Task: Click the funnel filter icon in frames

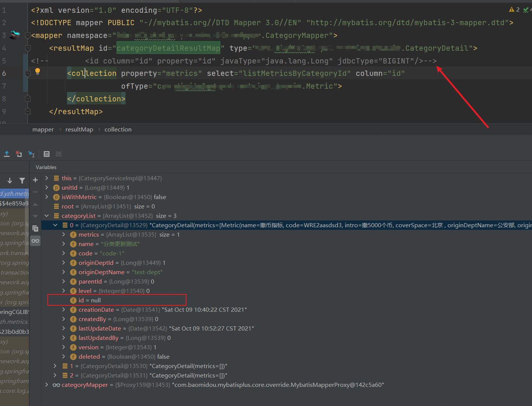Action: [22, 181]
